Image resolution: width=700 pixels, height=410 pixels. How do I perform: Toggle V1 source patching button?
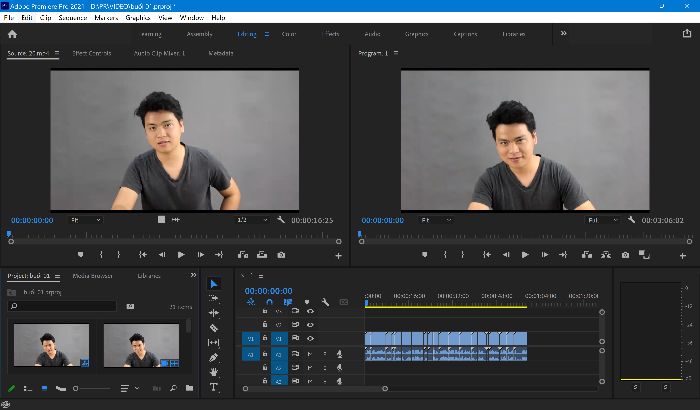click(250, 339)
